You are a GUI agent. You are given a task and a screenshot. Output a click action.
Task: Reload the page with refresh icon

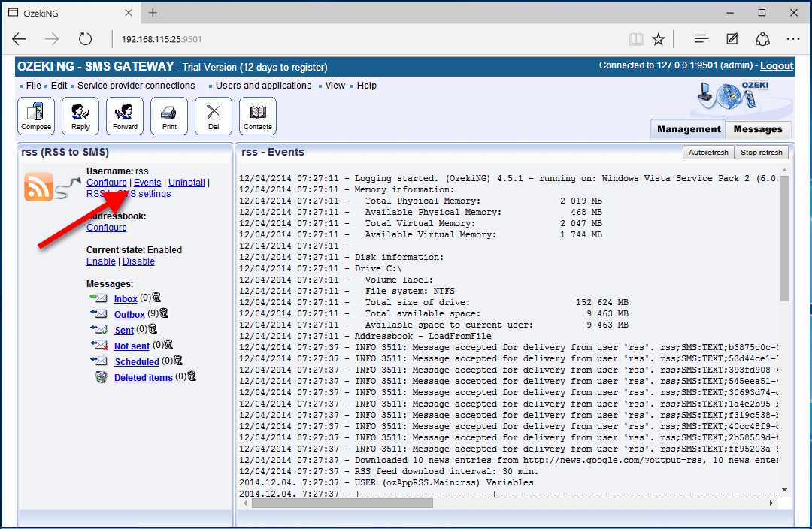(x=85, y=39)
